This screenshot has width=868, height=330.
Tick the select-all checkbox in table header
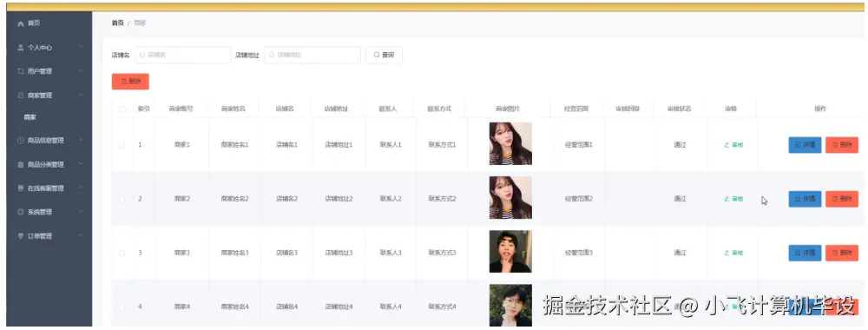pos(122,109)
